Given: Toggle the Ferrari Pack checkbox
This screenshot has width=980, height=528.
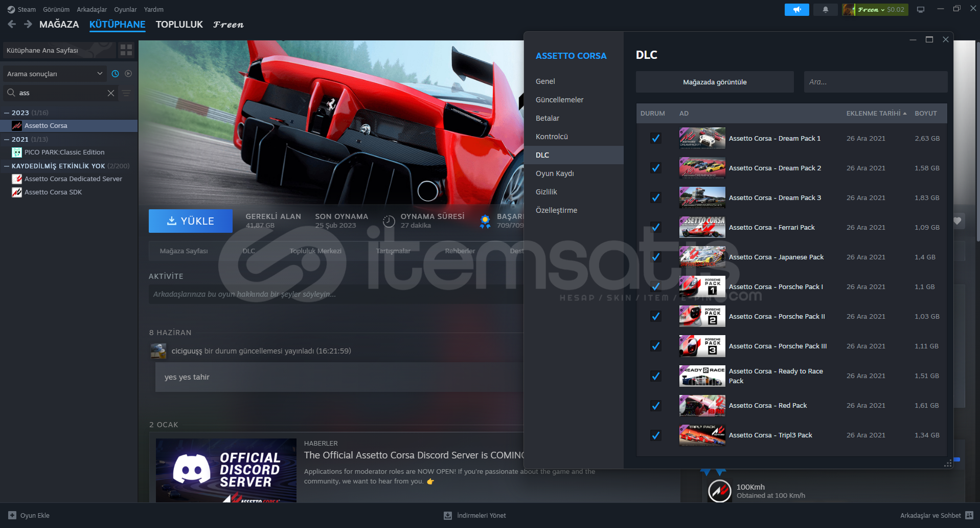Looking at the screenshot, I should coord(655,227).
